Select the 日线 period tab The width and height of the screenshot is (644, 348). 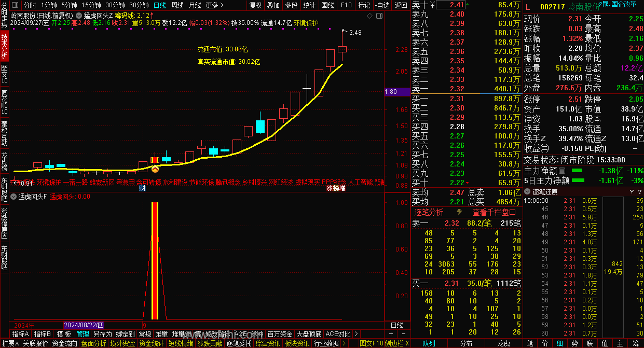(160, 5)
